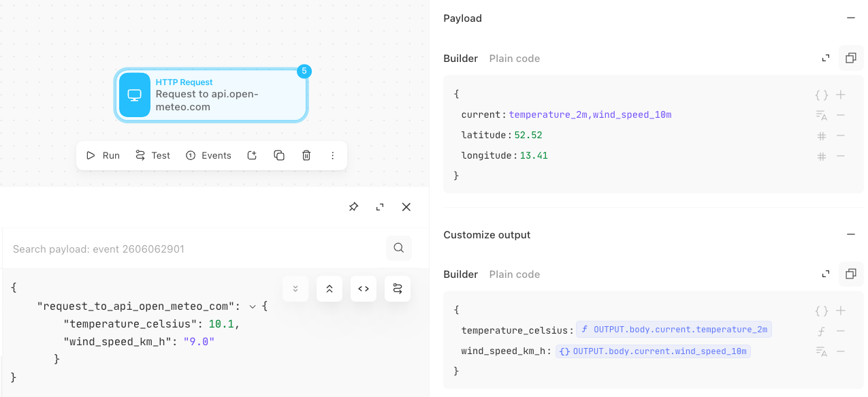Copy the Customize output builder contents
The image size is (868, 397).
(850, 274)
